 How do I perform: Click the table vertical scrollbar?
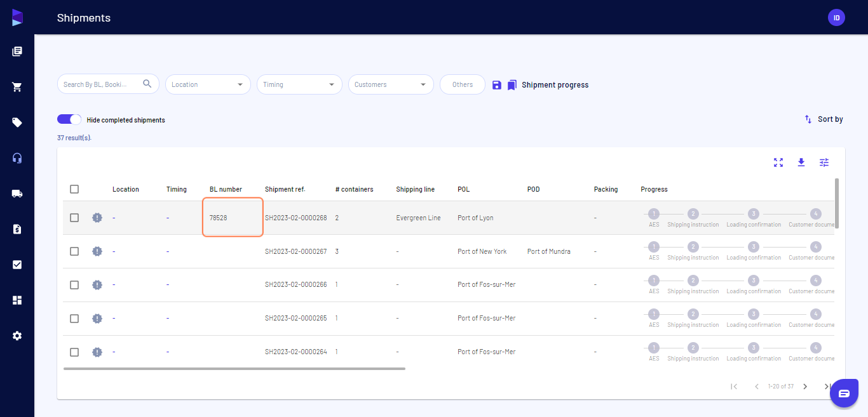click(x=837, y=203)
